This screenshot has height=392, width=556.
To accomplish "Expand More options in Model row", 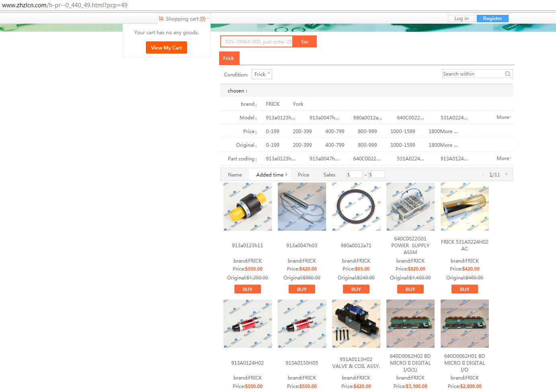I will [504, 117].
